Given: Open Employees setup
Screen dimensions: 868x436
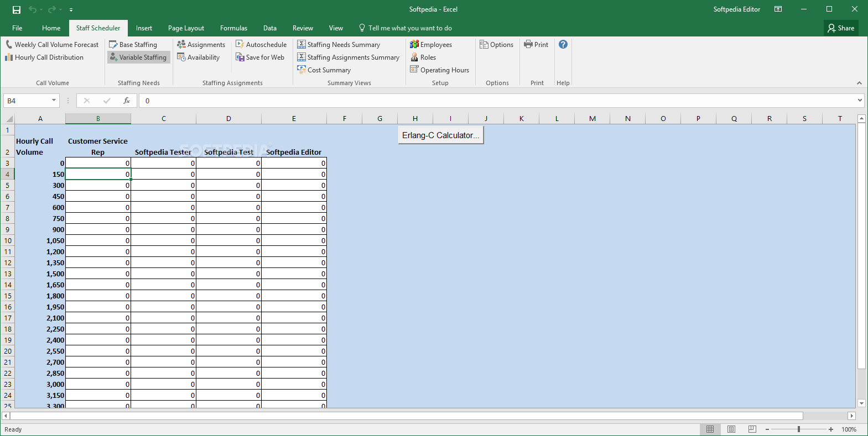Looking at the screenshot, I should coord(431,45).
